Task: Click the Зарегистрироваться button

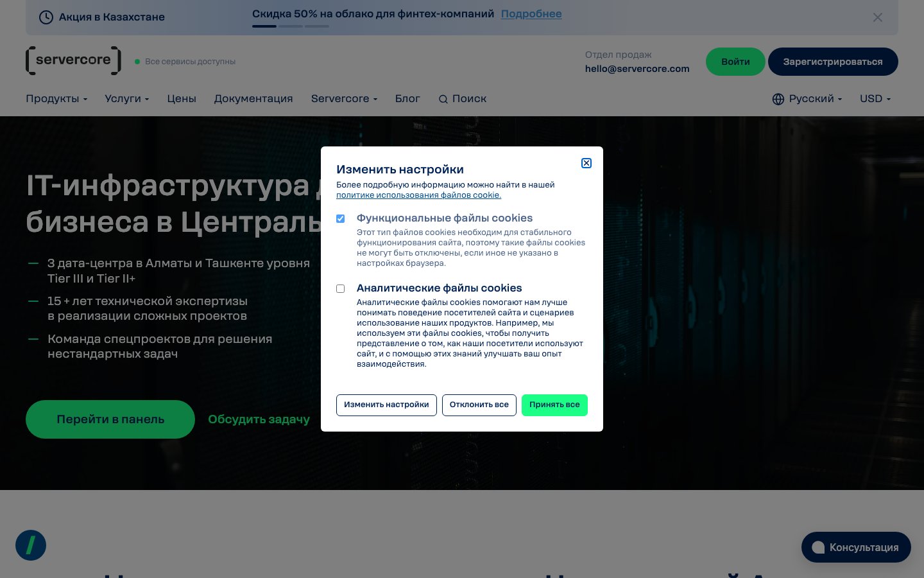Action: pos(833,62)
